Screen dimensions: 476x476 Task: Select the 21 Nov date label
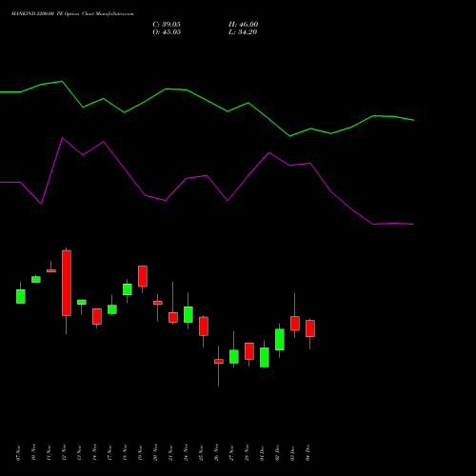[x=170, y=453]
